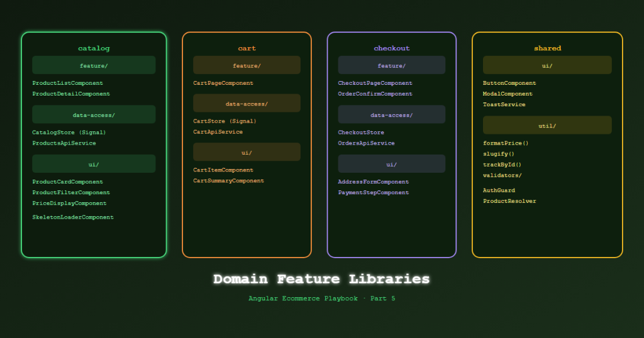Select the feature/ folder in checkout
Screen dimensions: 644x338
pyautogui.click(x=391, y=65)
